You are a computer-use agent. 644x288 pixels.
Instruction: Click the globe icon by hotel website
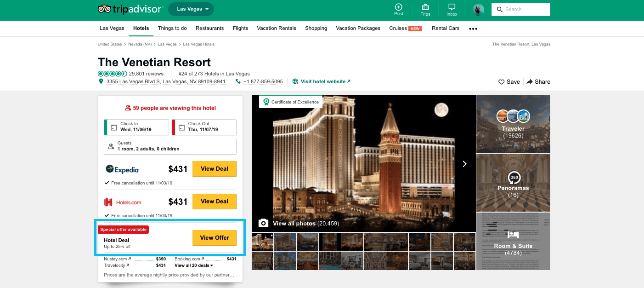295,81
